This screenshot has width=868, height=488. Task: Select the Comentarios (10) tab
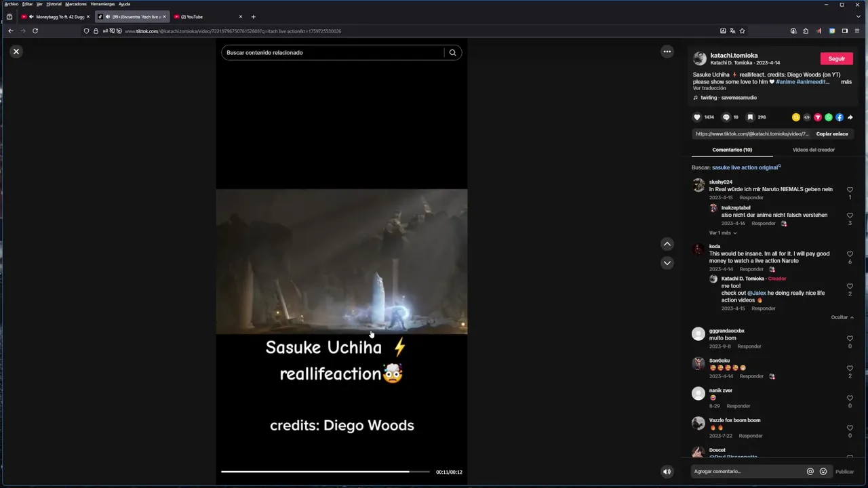pos(732,150)
